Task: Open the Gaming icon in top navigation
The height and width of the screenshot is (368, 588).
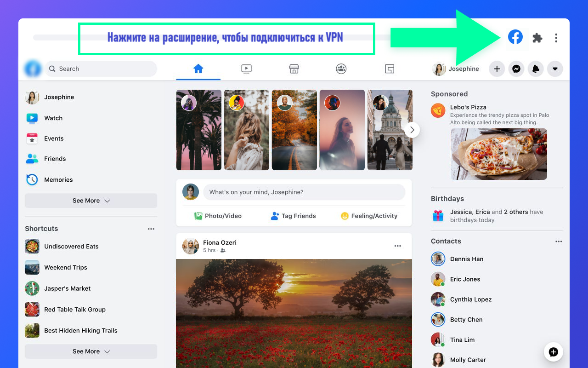Action: pyautogui.click(x=389, y=68)
